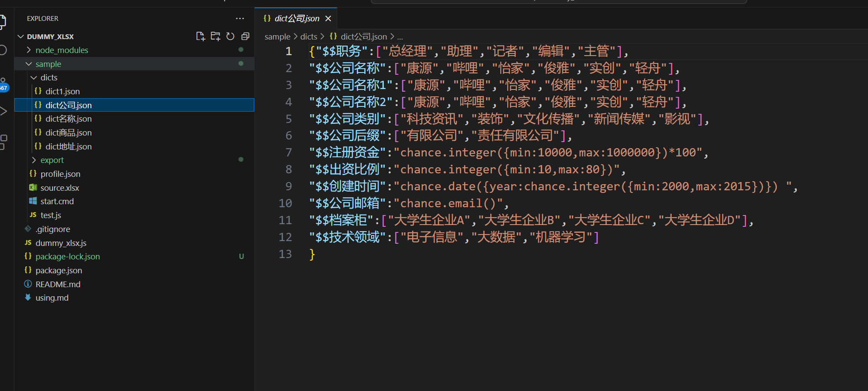
Task: Open dict商品.json file
Action: point(134,133)
